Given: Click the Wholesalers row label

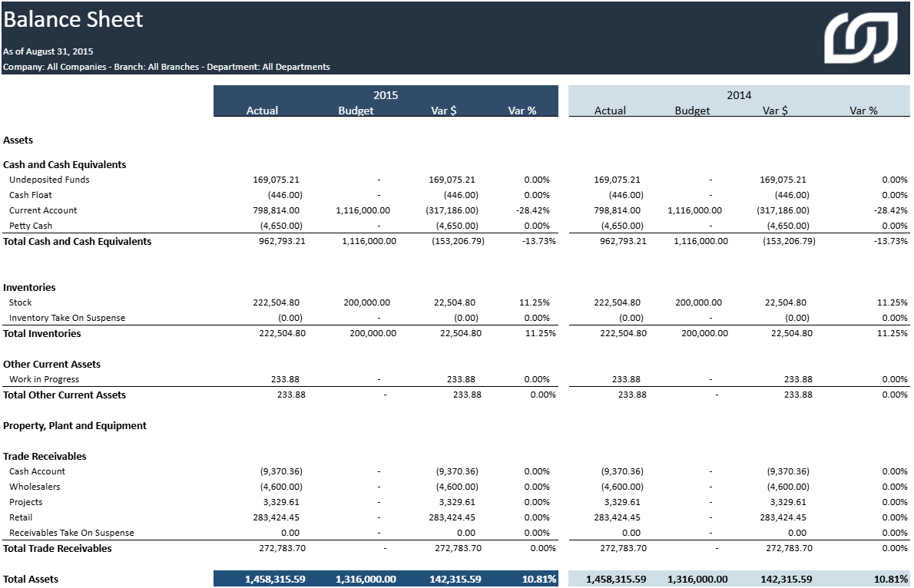Looking at the screenshot, I should (x=35, y=487).
